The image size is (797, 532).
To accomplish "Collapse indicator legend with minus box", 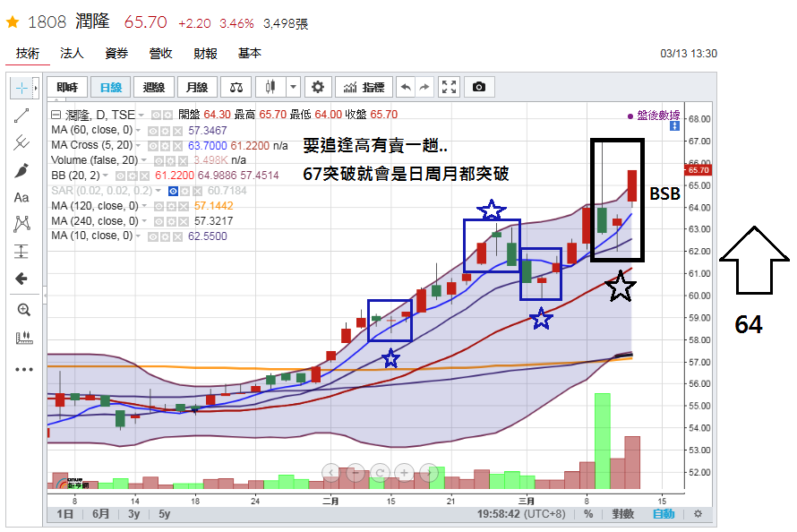I will pyautogui.click(x=56, y=115).
